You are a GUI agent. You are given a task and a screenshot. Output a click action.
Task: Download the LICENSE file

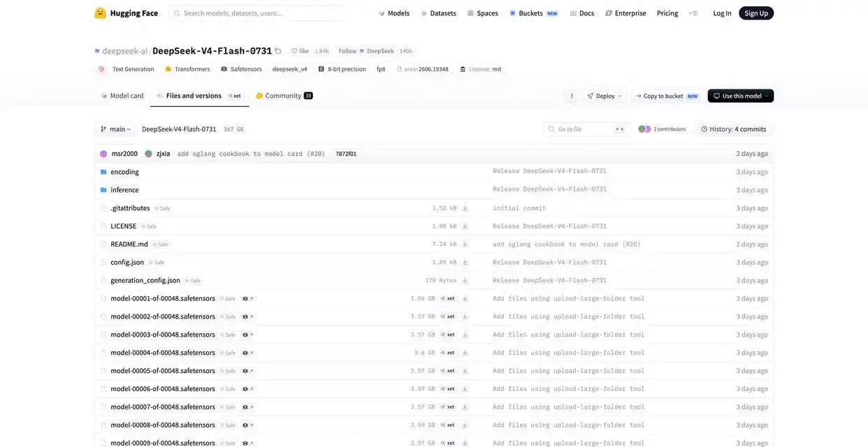click(x=465, y=226)
